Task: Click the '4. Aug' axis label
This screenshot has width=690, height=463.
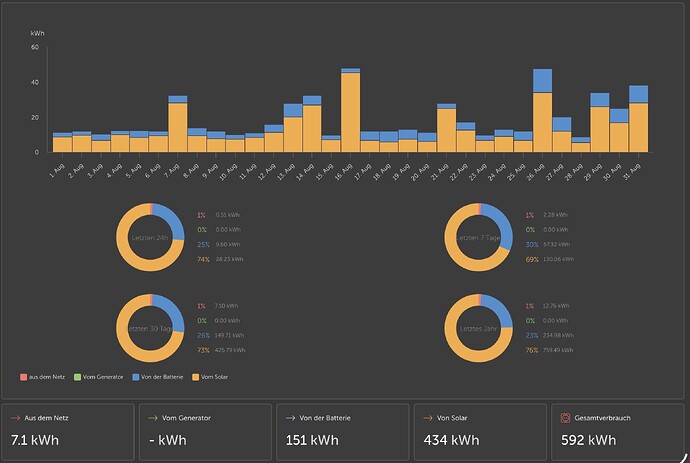Action: (114, 171)
